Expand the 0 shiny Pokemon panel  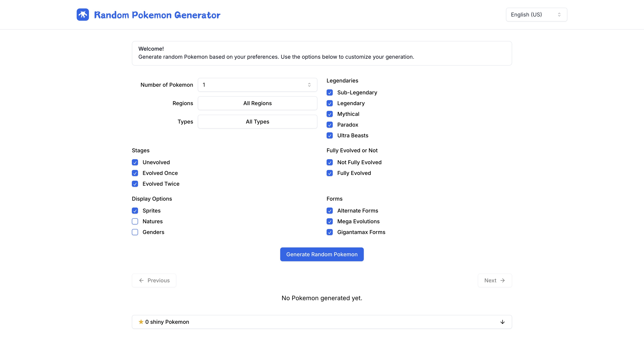pyautogui.click(x=322, y=322)
